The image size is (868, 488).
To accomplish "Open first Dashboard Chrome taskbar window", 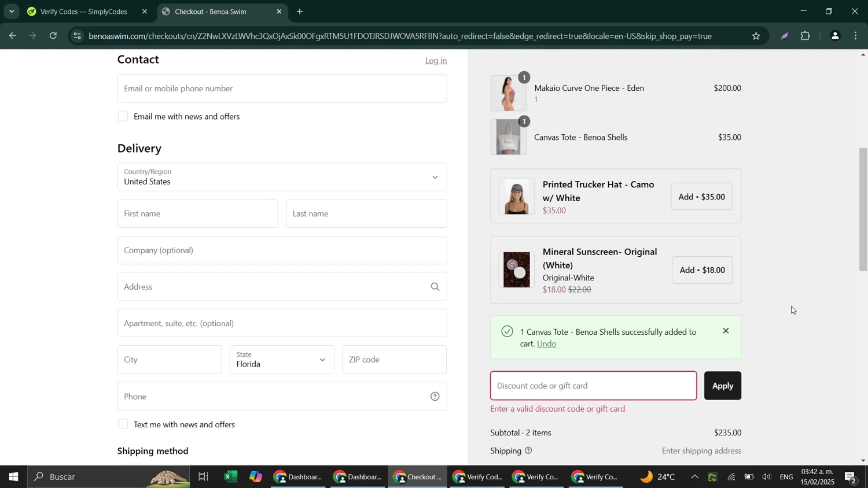I will pyautogui.click(x=298, y=477).
